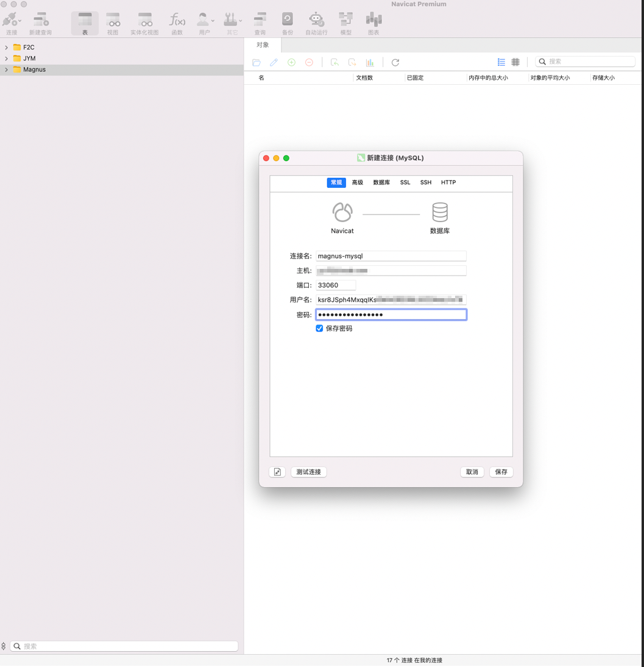This screenshot has height=667, width=644.
Task: Open the 高级 tab in dialog
Action: pos(358,183)
